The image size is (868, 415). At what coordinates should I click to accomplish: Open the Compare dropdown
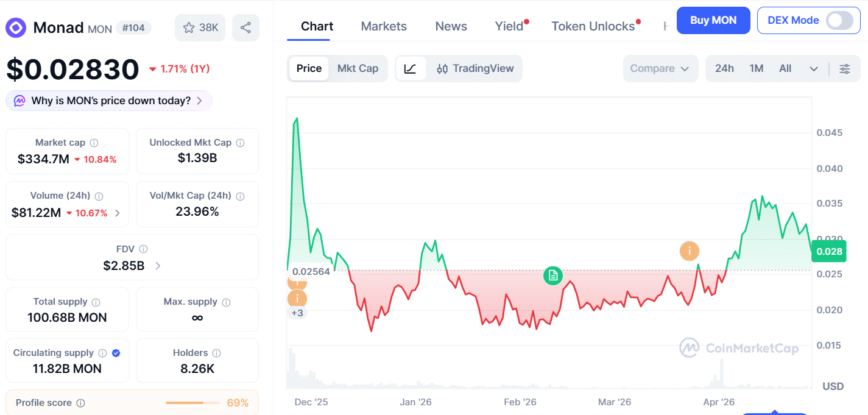660,69
